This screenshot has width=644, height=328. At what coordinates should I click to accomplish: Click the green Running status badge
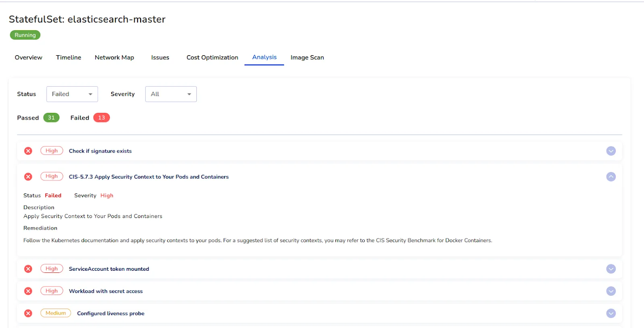(x=25, y=35)
